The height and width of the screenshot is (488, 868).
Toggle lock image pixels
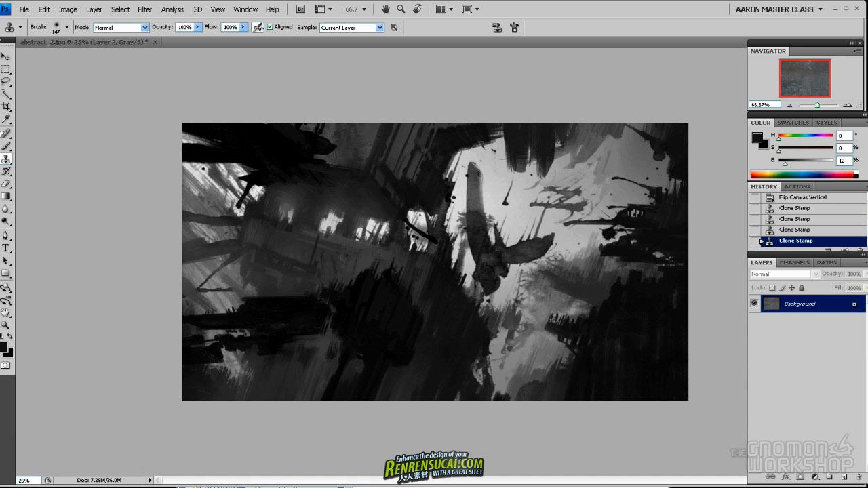click(782, 288)
